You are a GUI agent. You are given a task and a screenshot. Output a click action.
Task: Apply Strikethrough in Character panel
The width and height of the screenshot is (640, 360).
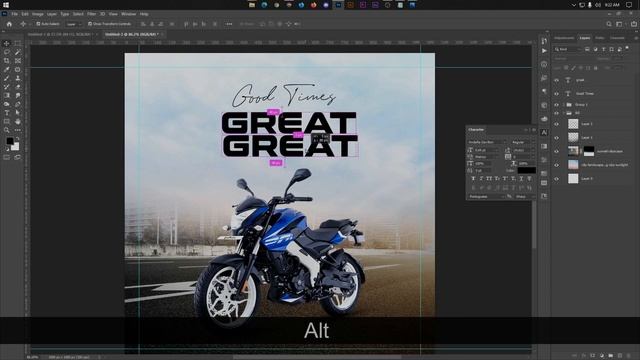point(529,179)
